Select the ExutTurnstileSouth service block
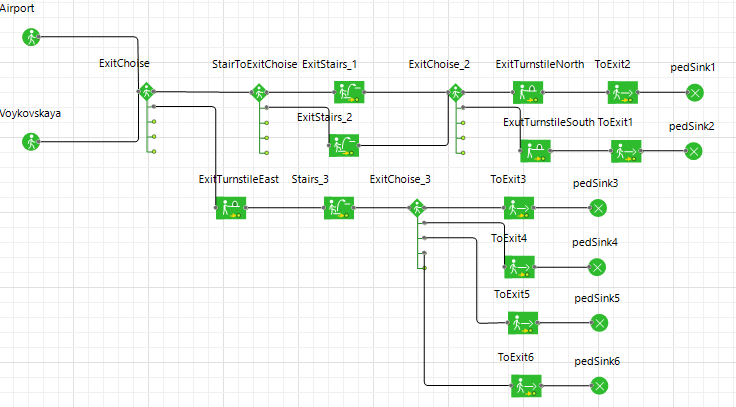 point(536,151)
